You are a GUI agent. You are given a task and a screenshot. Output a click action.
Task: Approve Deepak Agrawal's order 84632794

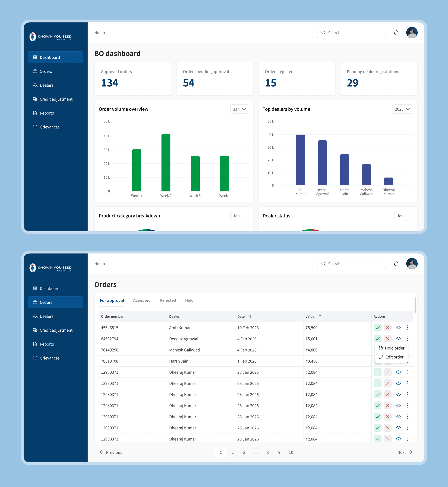377,338
